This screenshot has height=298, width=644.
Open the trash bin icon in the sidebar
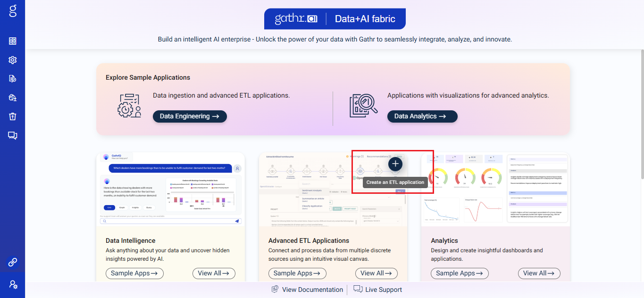12,116
